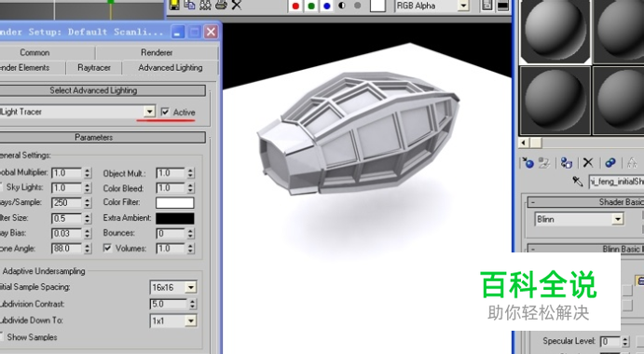Click the Make Unique spheres icon

610,163
